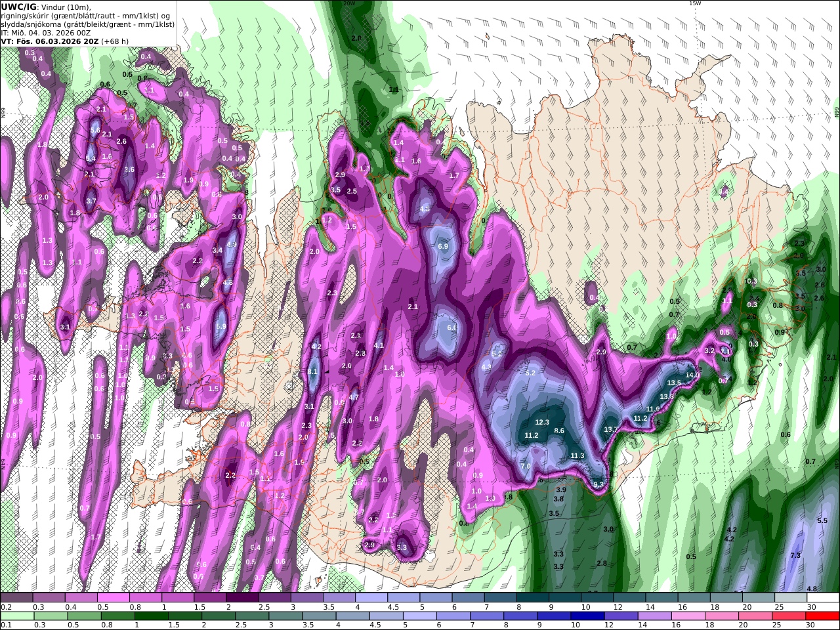Click the 13.8 value label

tap(667, 396)
